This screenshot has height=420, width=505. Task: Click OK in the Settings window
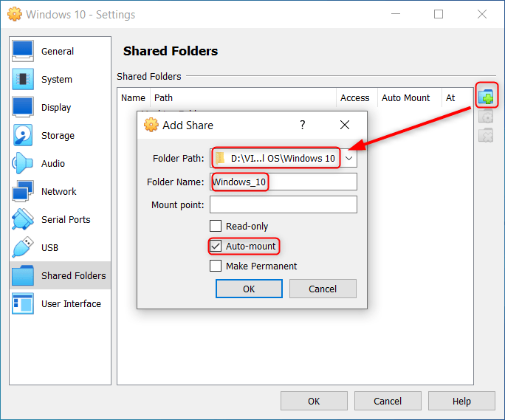pos(314,401)
